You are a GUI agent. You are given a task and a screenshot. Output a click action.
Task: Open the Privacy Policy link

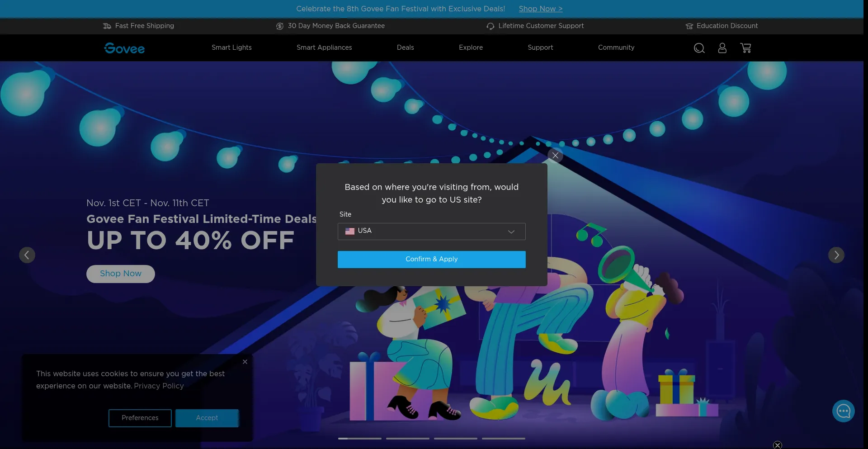click(x=159, y=386)
